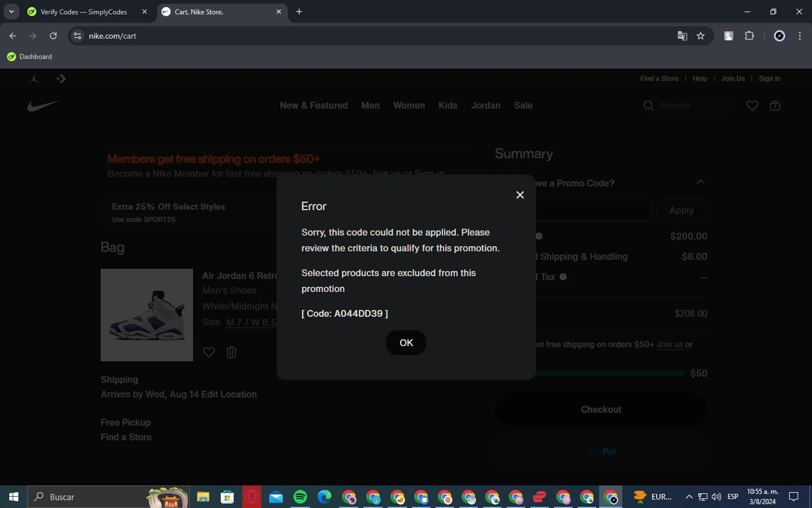Open favorites heart icon in header
Viewport: 812px width, 508px height.
tap(752, 106)
